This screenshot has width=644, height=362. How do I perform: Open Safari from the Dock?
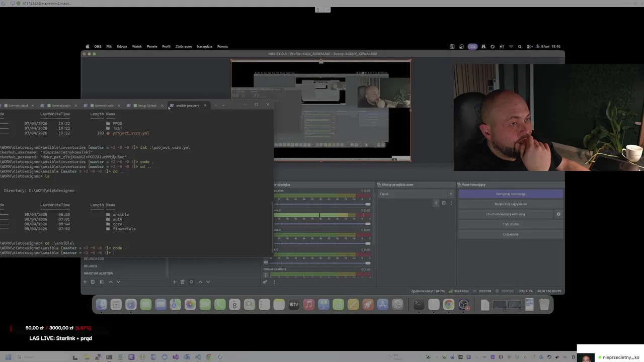[131, 305]
